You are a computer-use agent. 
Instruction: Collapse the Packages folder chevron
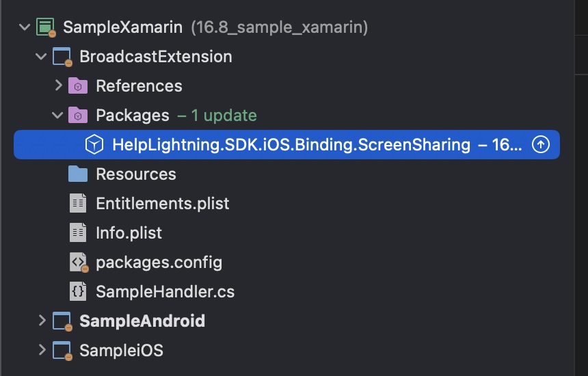57,115
